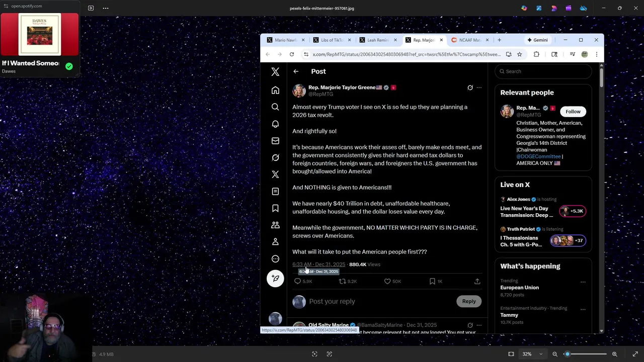The height and width of the screenshot is (362, 644).
Task: Enter fullscreen in Photos viewer
Action: [x=635, y=354]
